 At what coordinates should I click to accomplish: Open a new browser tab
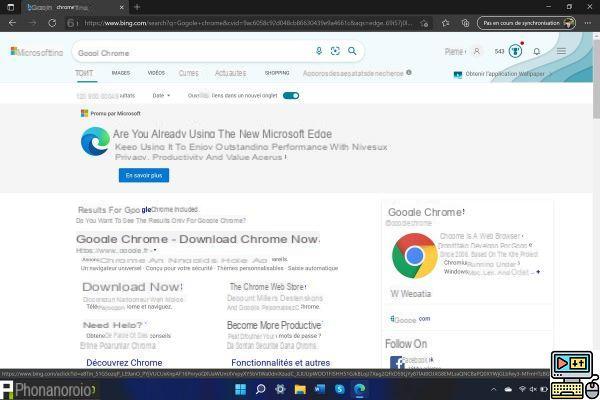[137, 7]
